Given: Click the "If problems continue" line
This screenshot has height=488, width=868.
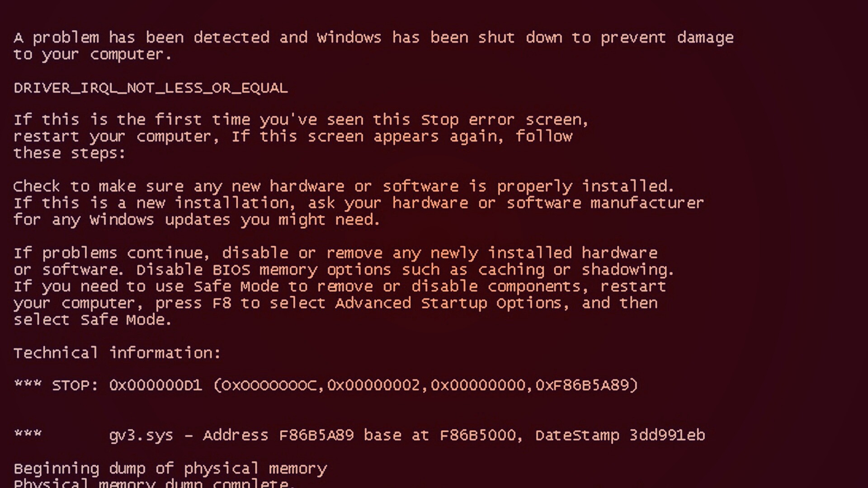Looking at the screenshot, I should (335, 253).
